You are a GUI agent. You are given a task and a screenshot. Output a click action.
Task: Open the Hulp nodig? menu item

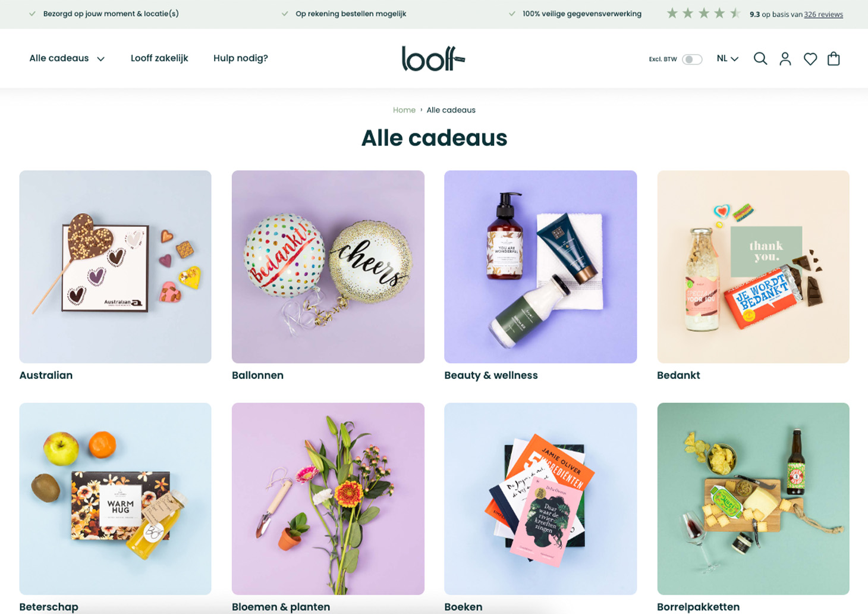tap(241, 58)
